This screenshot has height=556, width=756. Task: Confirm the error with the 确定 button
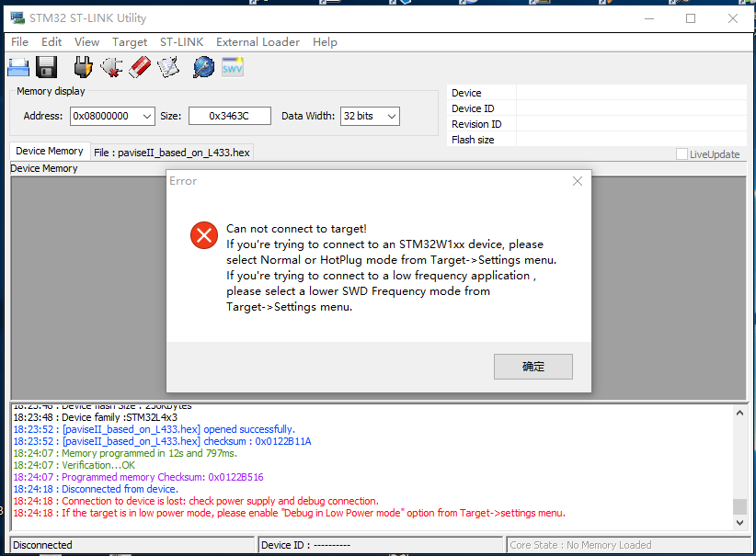click(533, 367)
